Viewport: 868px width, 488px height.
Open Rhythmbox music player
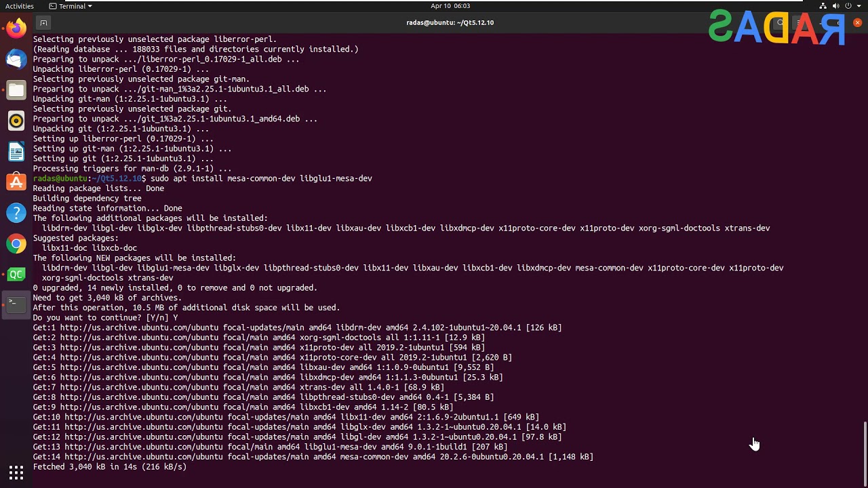coord(16,121)
